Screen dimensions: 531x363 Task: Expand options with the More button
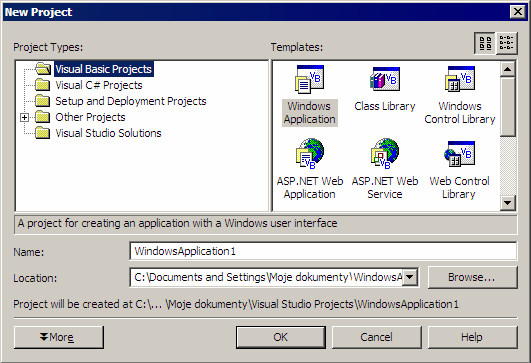(59, 337)
